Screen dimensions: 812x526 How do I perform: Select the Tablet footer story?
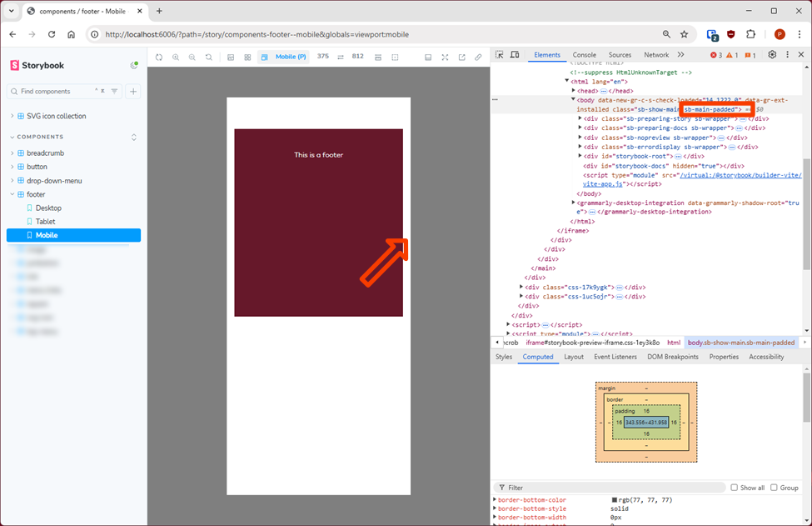click(x=45, y=221)
